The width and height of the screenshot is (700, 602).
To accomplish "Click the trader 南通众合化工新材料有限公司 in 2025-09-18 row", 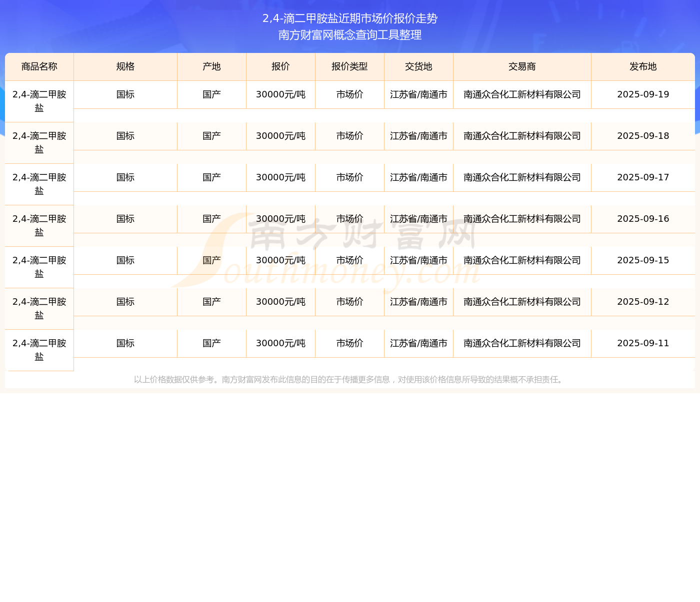I will tap(522, 136).
